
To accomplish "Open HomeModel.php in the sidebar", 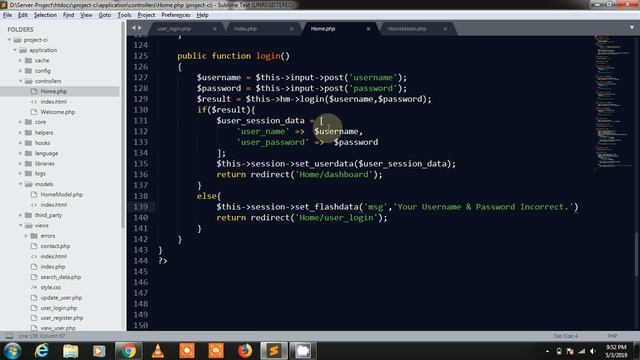I will 62,195.
